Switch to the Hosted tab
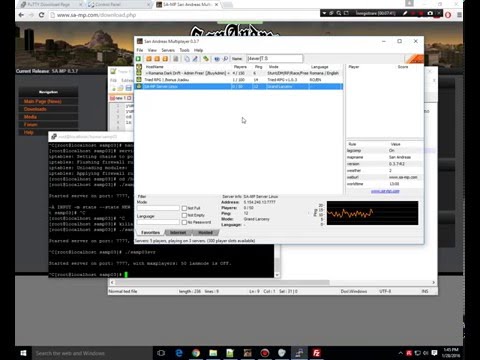The image size is (480, 360). coord(205,232)
